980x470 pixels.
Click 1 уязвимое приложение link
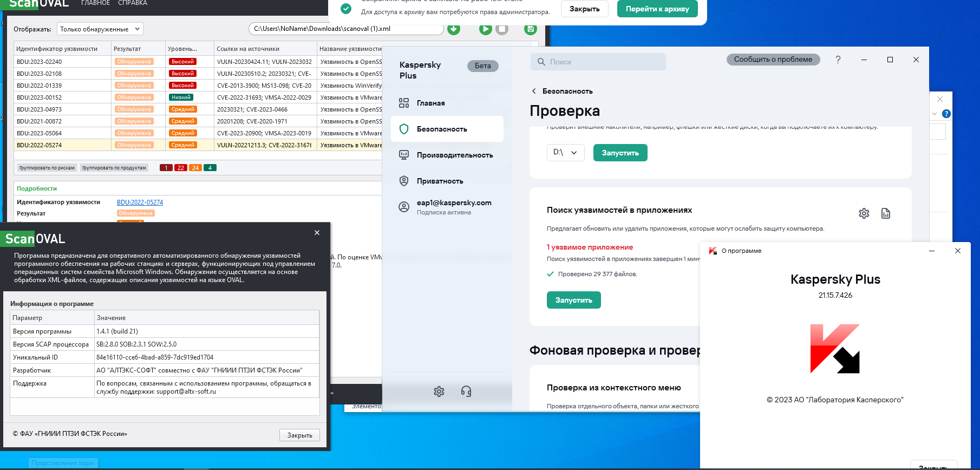(590, 247)
